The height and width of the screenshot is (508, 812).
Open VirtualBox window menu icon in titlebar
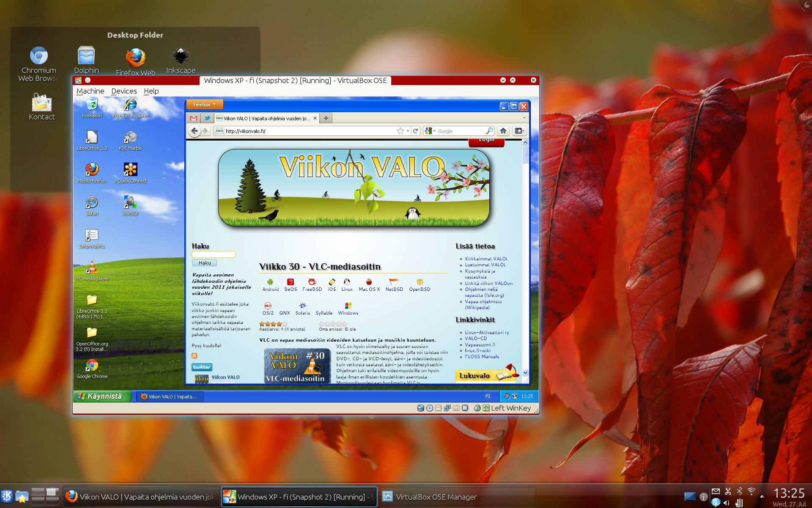(78, 80)
